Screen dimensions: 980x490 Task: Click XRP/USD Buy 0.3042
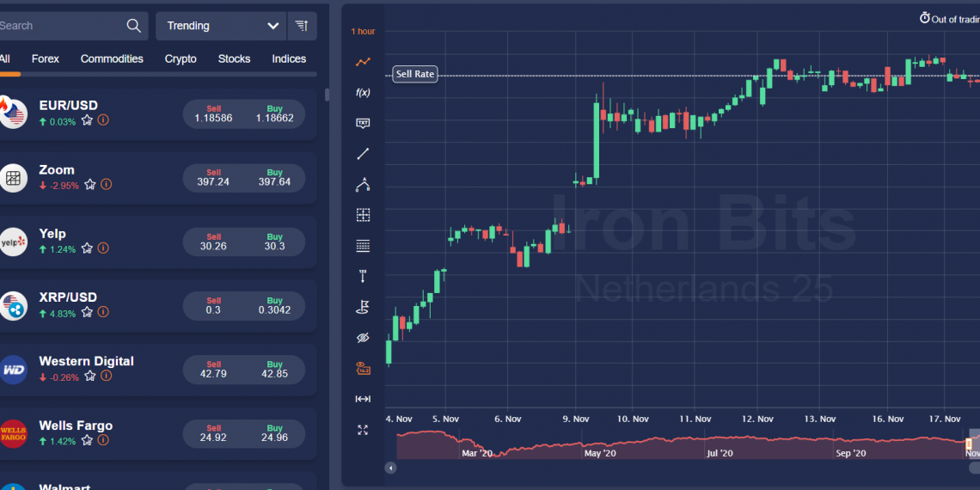point(274,306)
